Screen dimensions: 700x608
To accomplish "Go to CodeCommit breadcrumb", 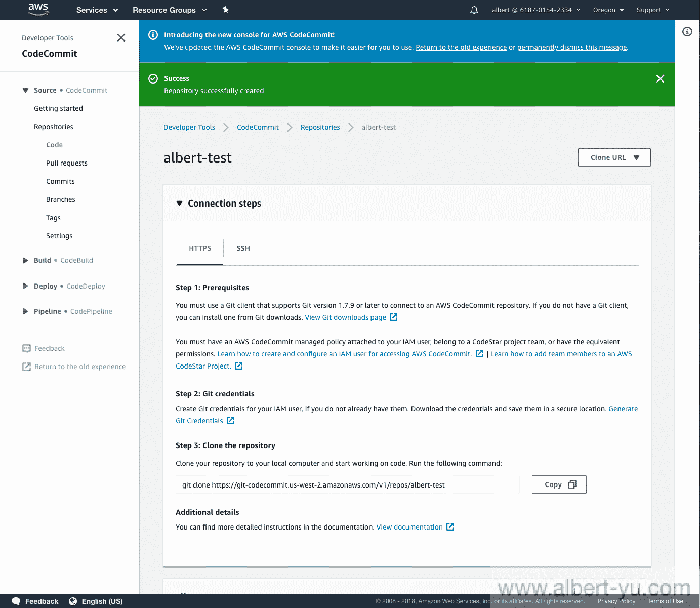I will 258,127.
